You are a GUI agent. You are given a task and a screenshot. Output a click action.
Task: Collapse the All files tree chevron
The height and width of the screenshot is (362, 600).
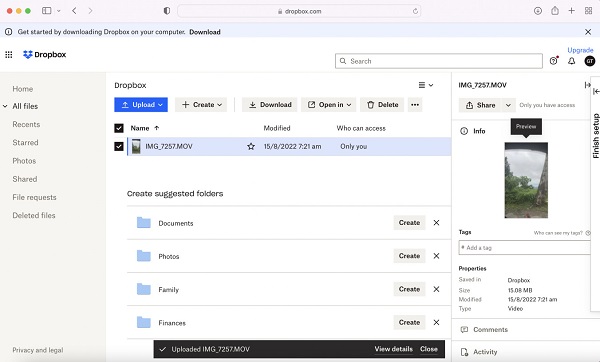(x=5, y=106)
